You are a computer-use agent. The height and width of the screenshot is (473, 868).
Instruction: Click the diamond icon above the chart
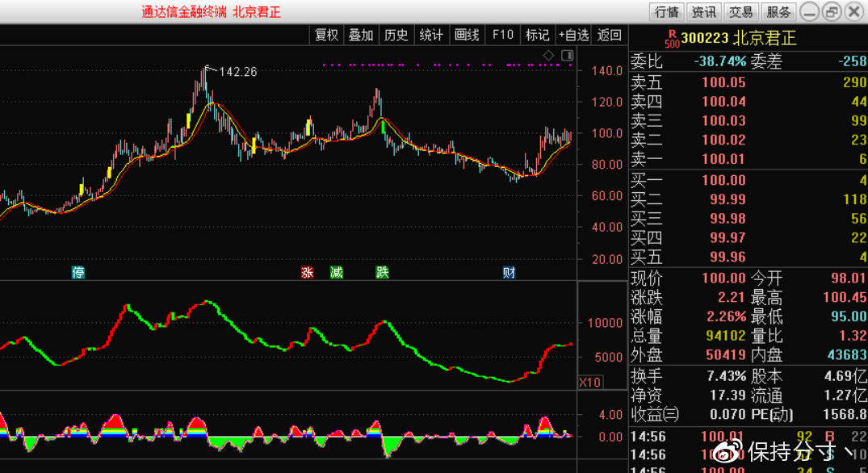[549, 55]
